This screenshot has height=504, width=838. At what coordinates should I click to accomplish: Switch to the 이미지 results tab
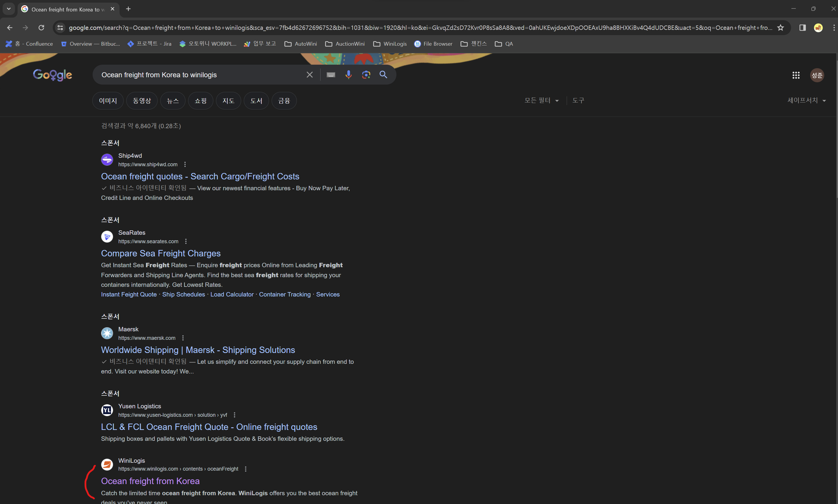pos(108,101)
